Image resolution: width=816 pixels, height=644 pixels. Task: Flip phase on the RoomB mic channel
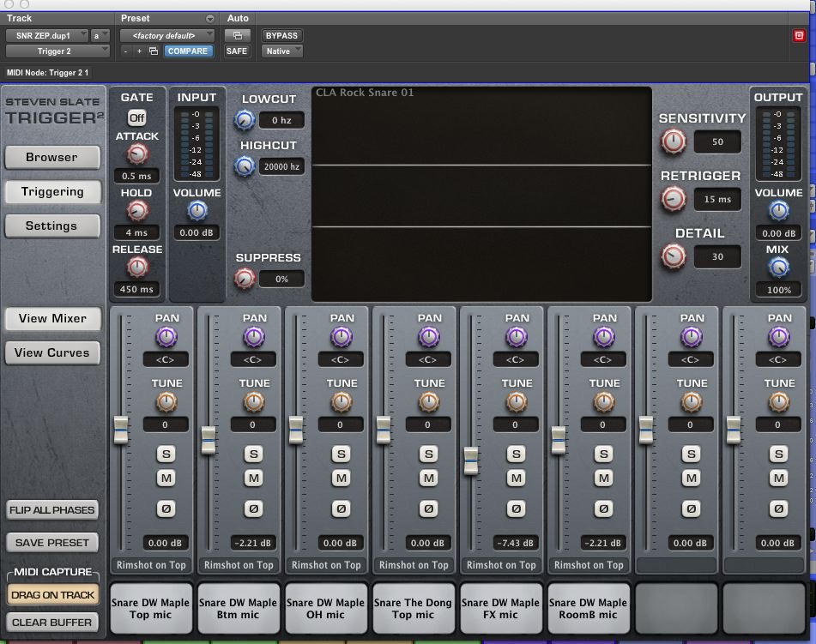point(604,509)
